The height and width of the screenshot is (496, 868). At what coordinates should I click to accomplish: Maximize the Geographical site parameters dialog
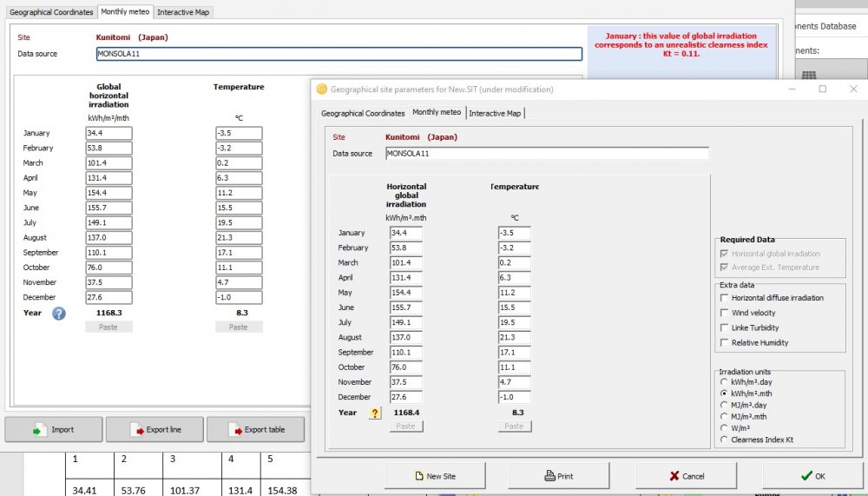click(823, 89)
